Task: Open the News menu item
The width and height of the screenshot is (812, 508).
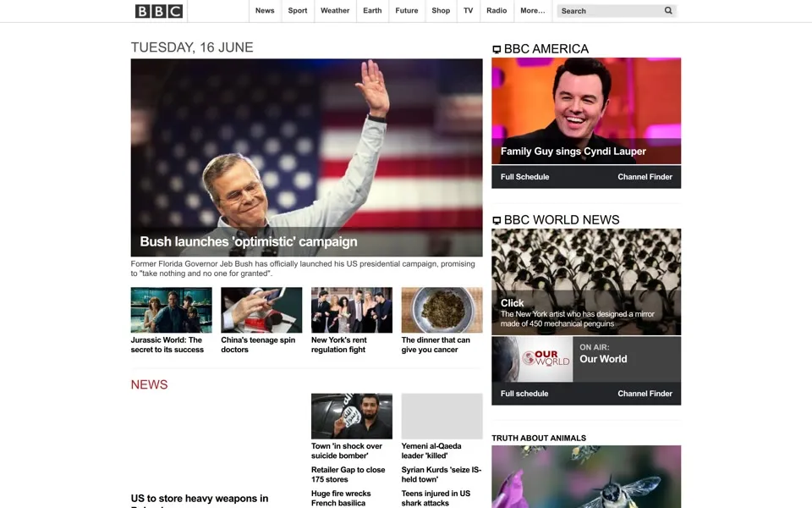Action: pos(265,10)
